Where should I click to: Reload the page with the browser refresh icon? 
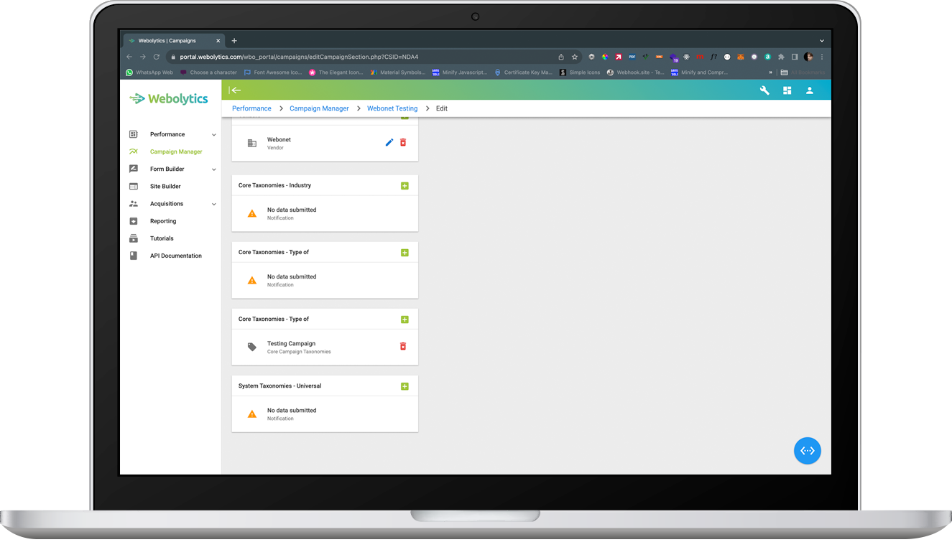point(156,57)
